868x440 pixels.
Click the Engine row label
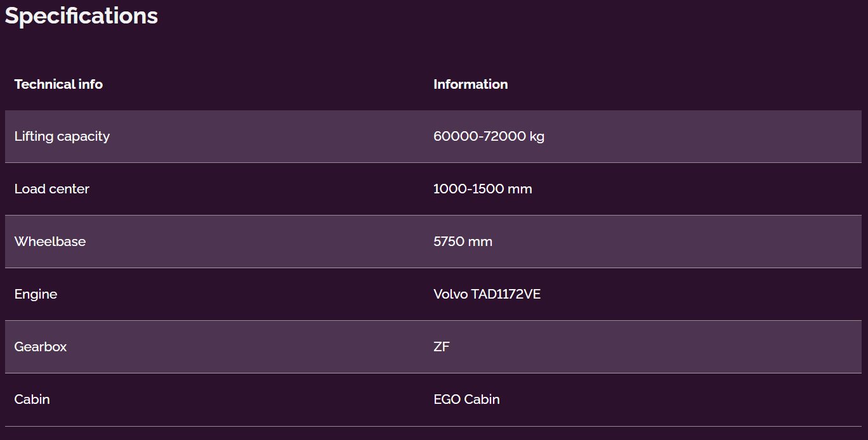click(x=36, y=294)
